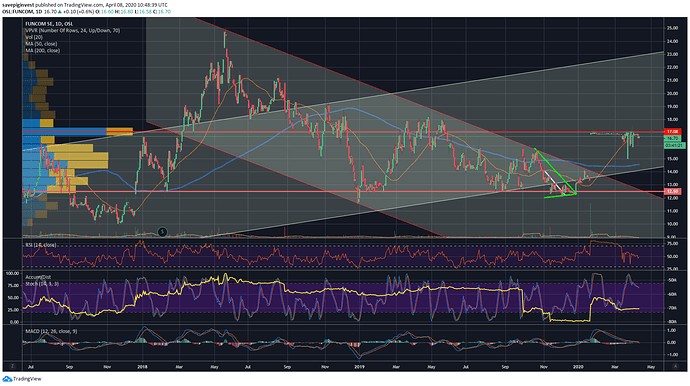
Task: Click the 20.00 price axis label
Action: coord(672,93)
